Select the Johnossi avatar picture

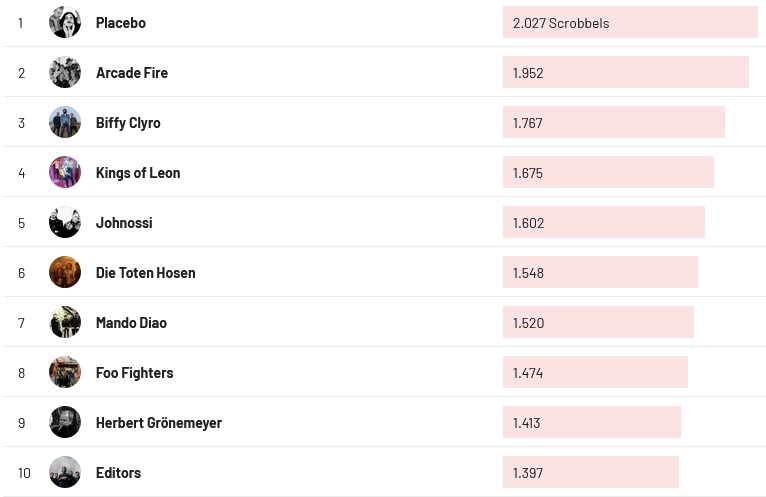coord(65,222)
